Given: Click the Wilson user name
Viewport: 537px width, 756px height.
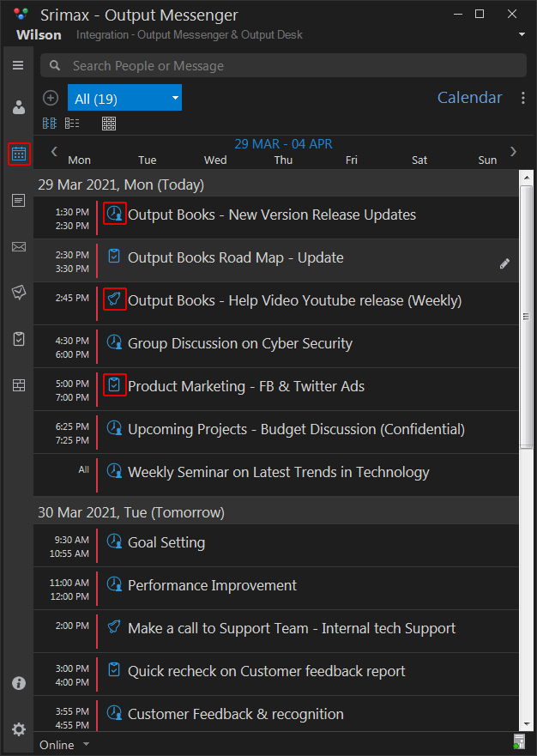Looking at the screenshot, I should pos(39,34).
